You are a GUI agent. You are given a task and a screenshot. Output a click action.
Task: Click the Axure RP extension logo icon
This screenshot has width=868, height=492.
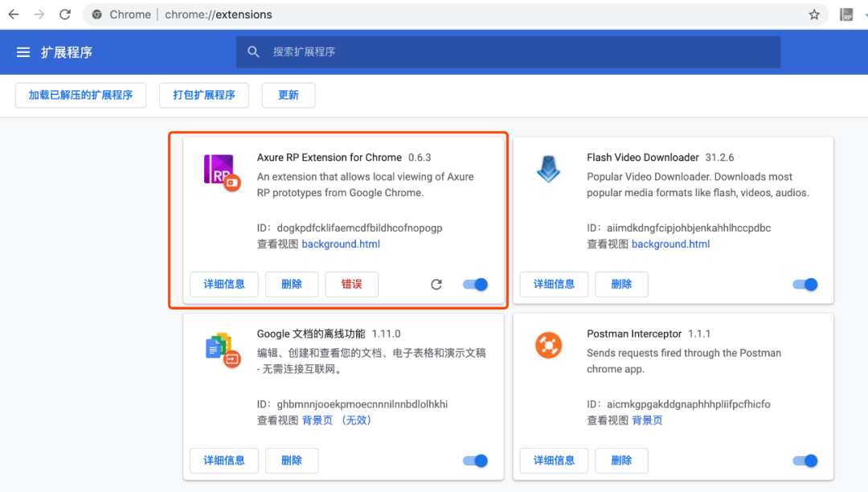coord(222,172)
